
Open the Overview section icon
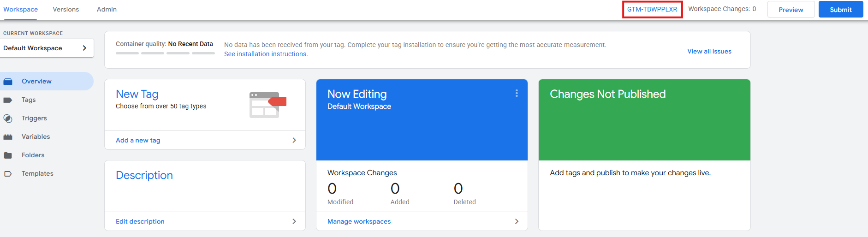pos(8,82)
